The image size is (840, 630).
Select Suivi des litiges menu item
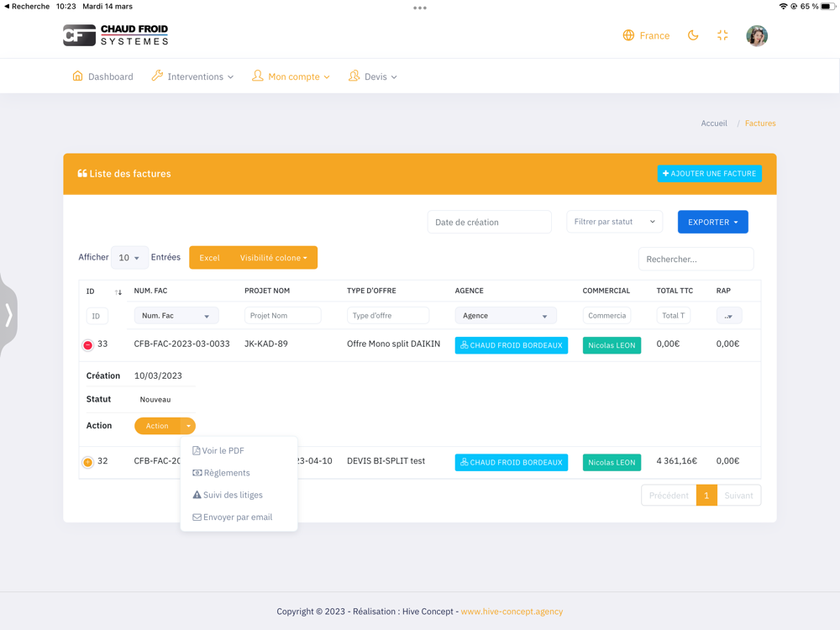(239, 495)
